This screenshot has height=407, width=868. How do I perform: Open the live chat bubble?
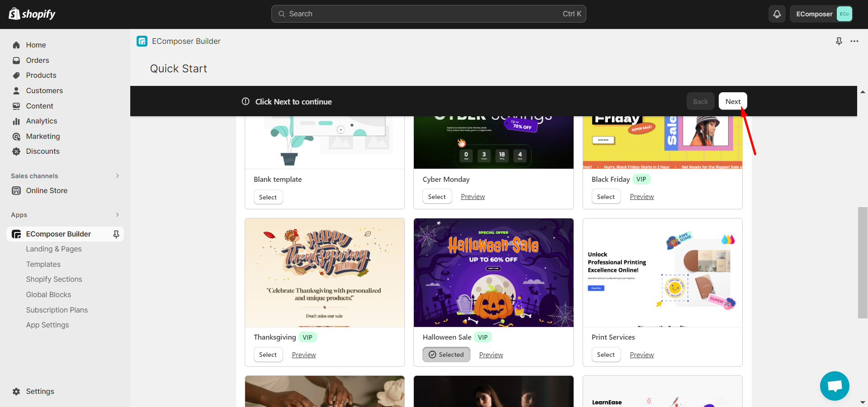(x=835, y=386)
